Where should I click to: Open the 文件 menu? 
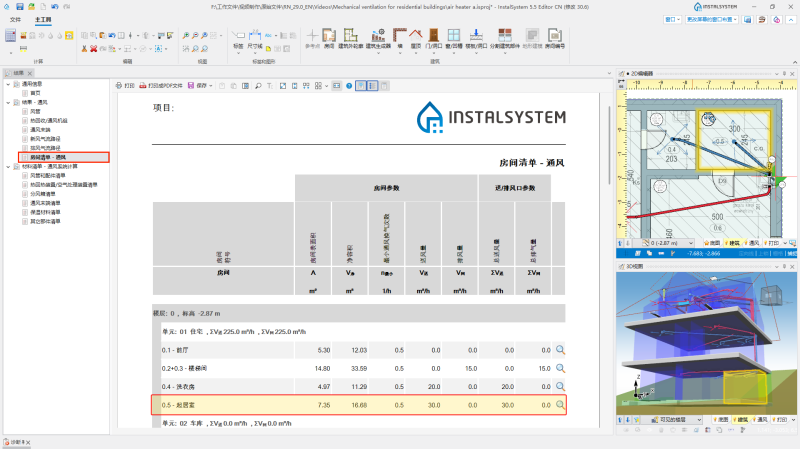[x=15, y=19]
